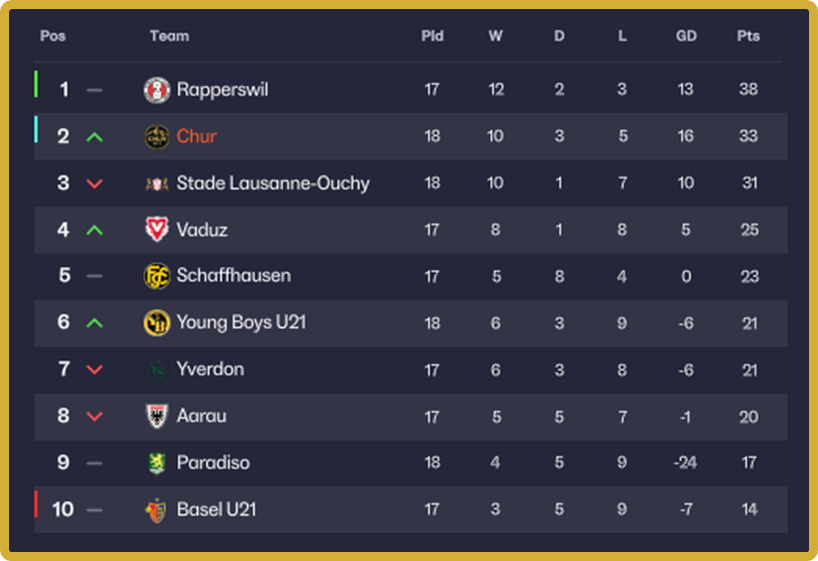Select the Vaduz team name

[x=202, y=230]
